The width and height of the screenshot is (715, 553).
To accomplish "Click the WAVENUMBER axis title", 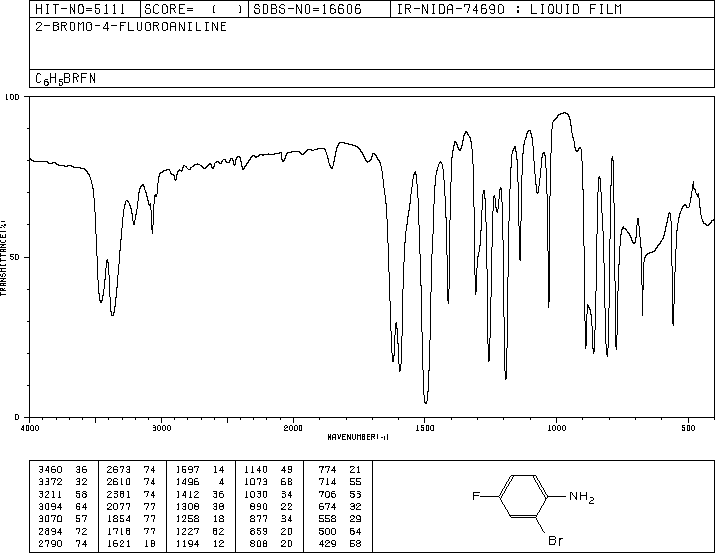I will tap(358, 437).
